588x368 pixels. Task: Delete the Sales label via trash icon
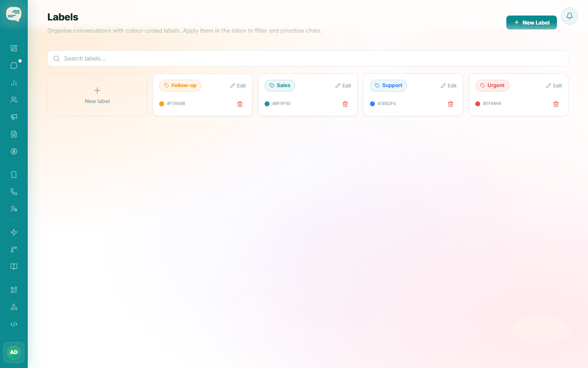click(345, 104)
